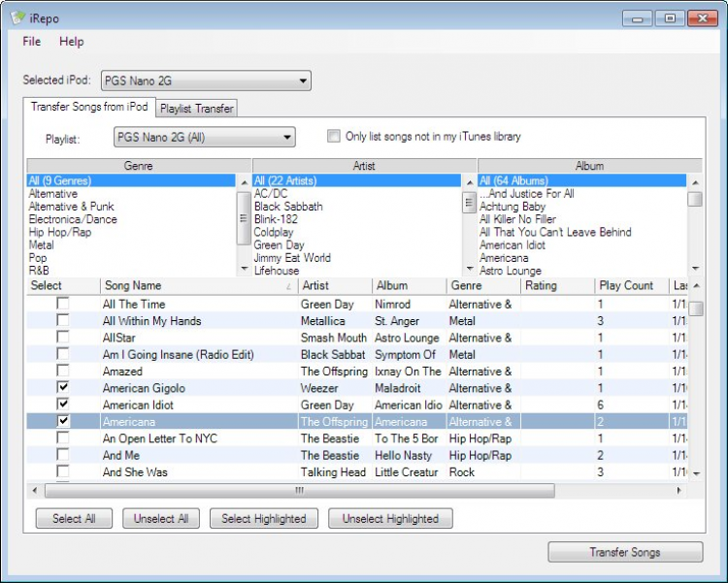Sort by the Song Name column header
This screenshot has height=583, width=728.
[199, 285]
